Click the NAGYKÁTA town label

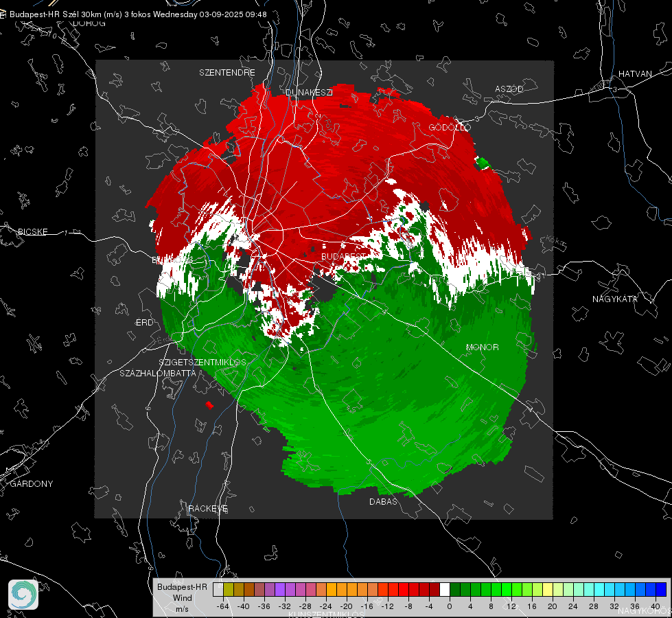[x=615, y=299]
